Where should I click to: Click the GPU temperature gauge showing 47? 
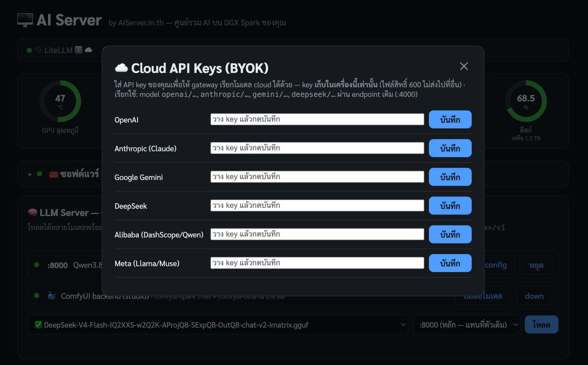[x=60, y=101]
